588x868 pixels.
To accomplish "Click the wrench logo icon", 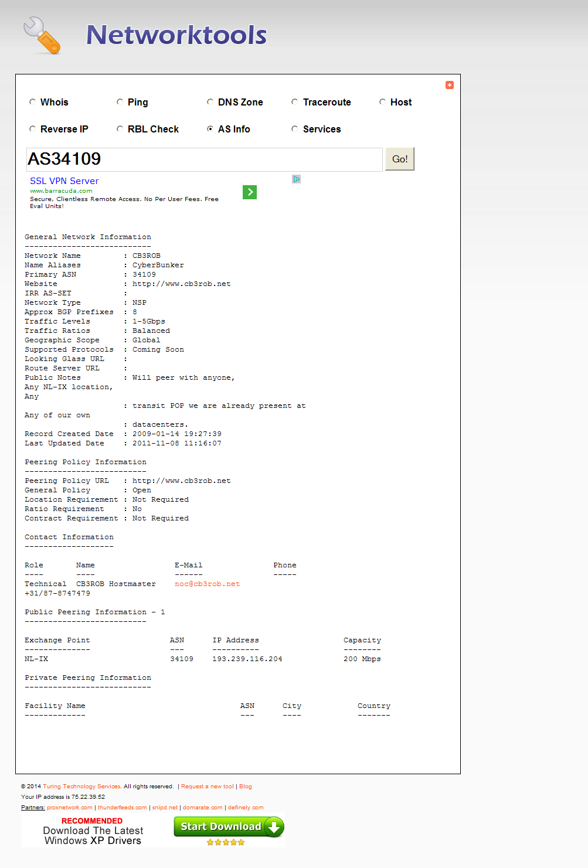I will click(x=42, y=36).
